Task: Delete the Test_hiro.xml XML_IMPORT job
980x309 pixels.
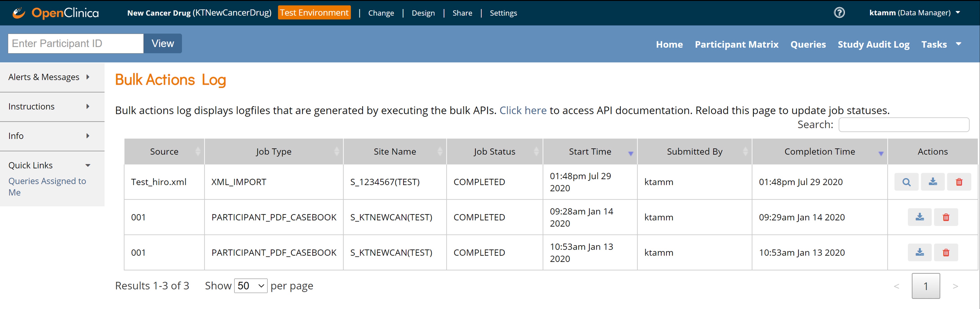Action: pos(959,182)
